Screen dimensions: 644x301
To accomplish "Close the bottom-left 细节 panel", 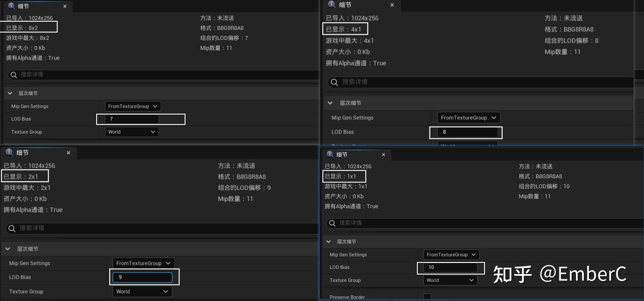I will point(68,153).
